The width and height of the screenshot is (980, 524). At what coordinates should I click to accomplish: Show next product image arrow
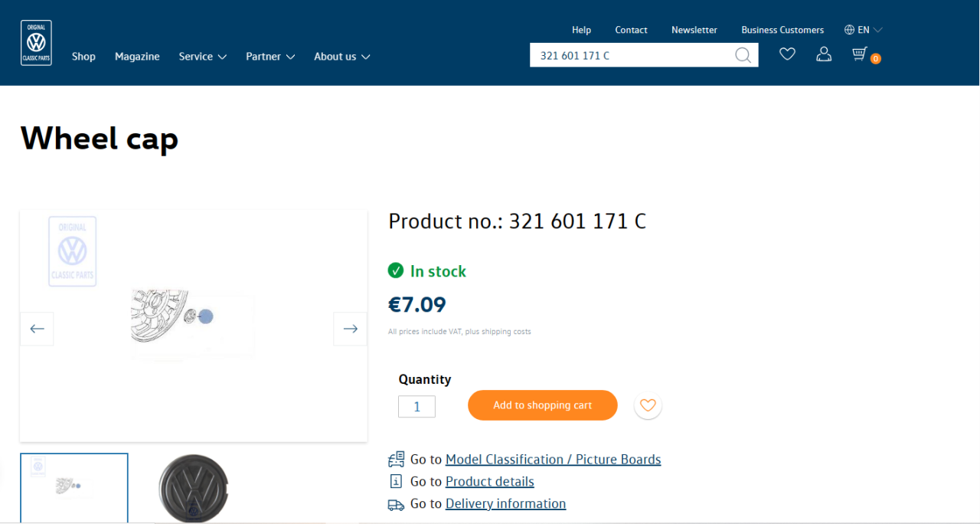351,329
